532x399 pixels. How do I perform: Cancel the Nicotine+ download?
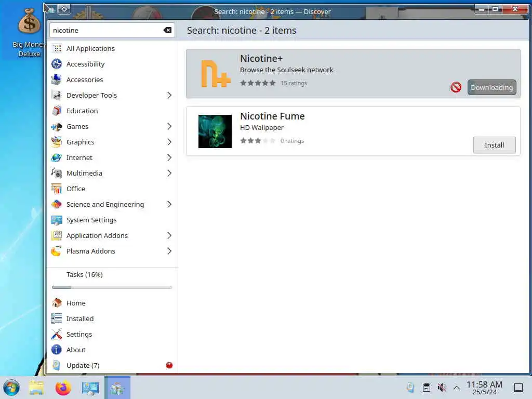(456, 87)
